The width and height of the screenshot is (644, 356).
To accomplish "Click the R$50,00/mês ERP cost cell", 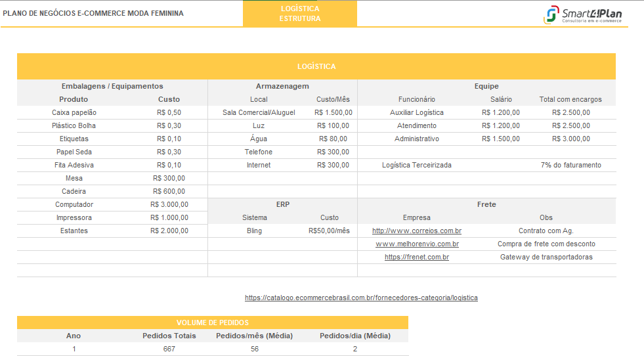I will click(329, 231).
